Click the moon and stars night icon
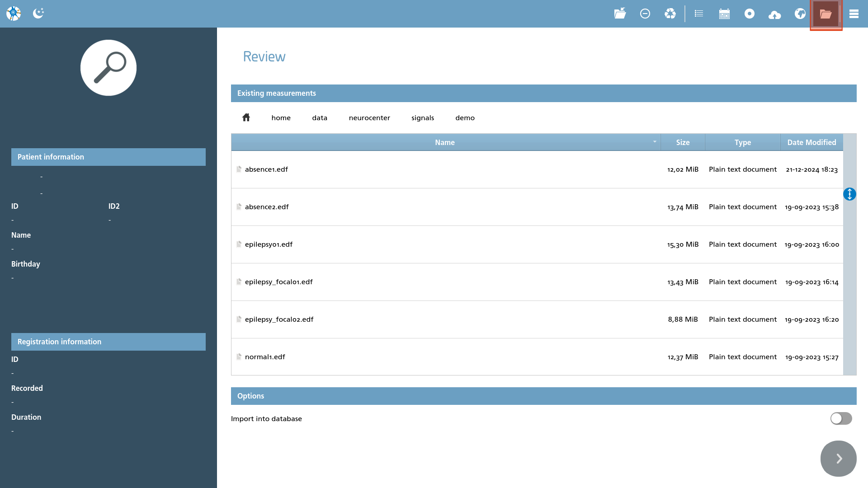868x488 pixels. pyautogui.click(x=38, y=14)
